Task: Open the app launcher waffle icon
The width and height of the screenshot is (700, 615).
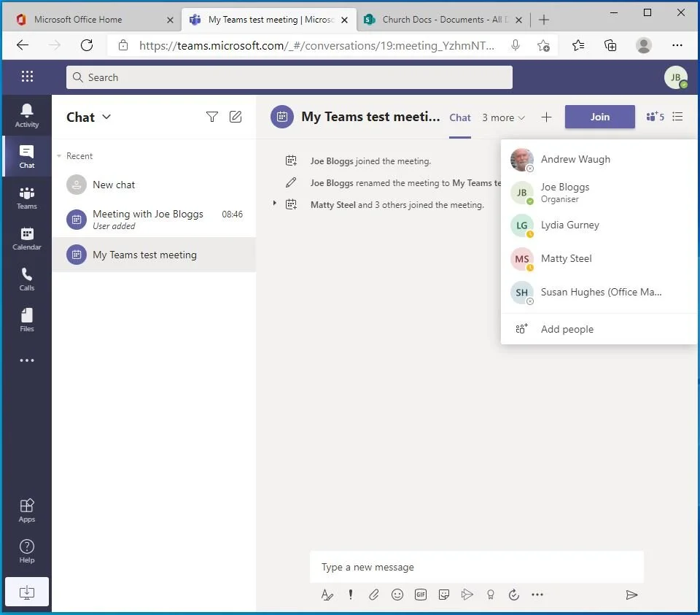Action: pos(27,77)
